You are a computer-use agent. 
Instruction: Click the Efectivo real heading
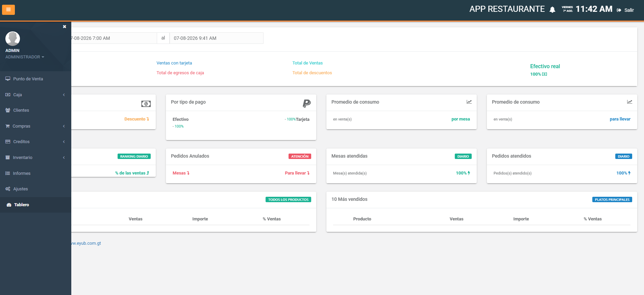[545, 66]
